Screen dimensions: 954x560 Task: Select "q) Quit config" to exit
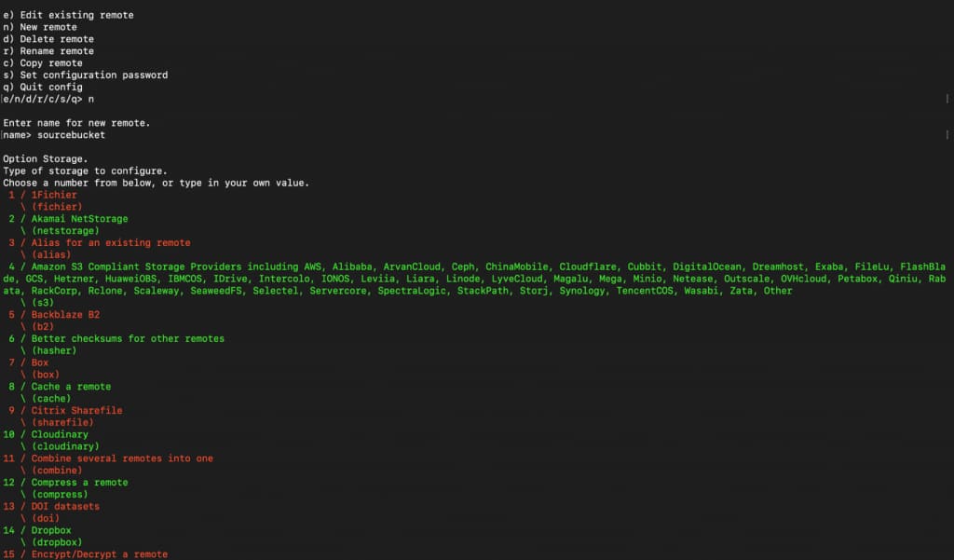tap(45, 87)
